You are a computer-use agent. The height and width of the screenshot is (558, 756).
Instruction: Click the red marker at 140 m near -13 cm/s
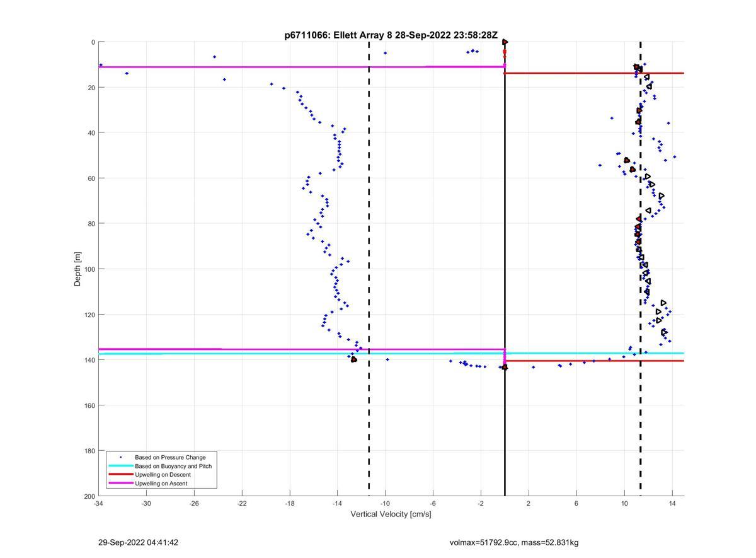coord(353,359)
